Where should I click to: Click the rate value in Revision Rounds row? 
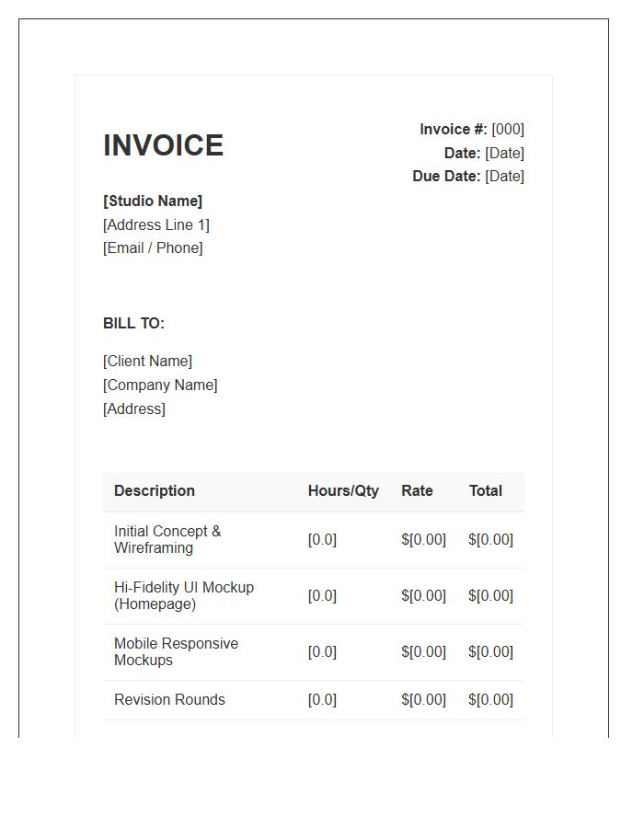pos(424,700)
